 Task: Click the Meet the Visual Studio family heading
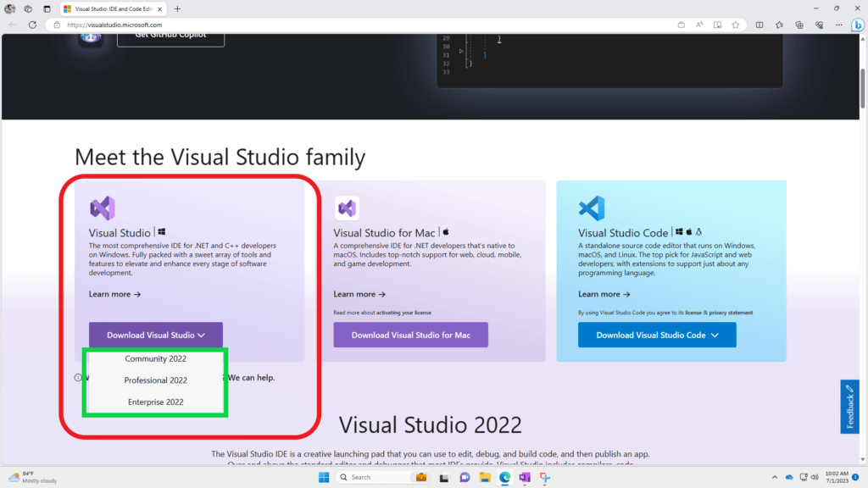coord(220,157)
